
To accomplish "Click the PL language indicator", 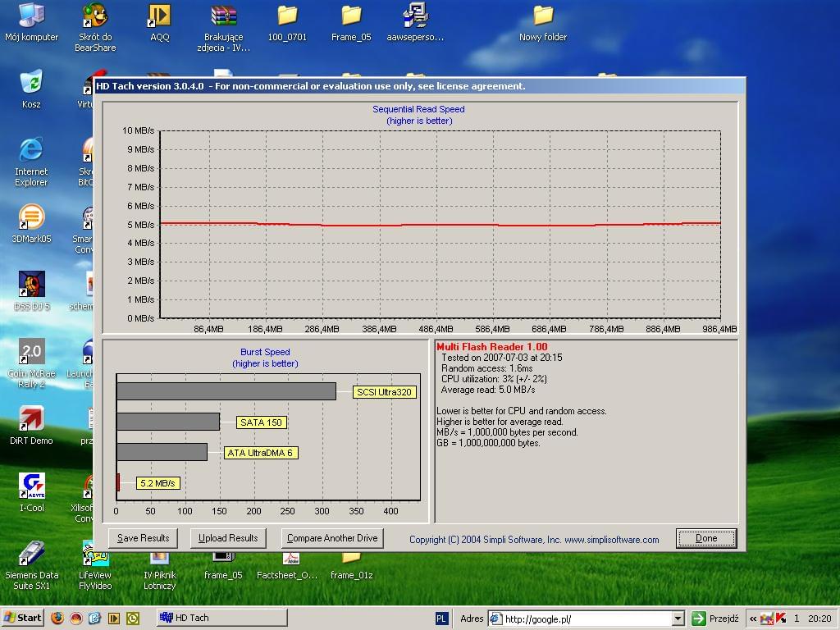I will (441, 619).
